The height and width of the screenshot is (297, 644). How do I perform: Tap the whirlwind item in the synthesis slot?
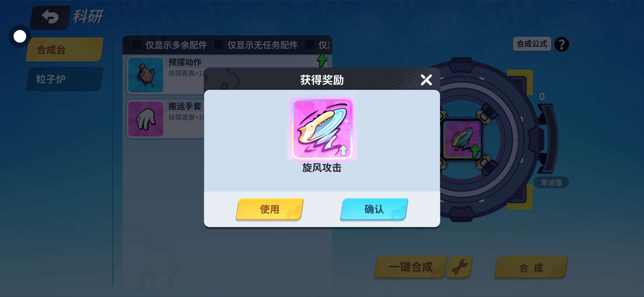(x=462, y=140)
